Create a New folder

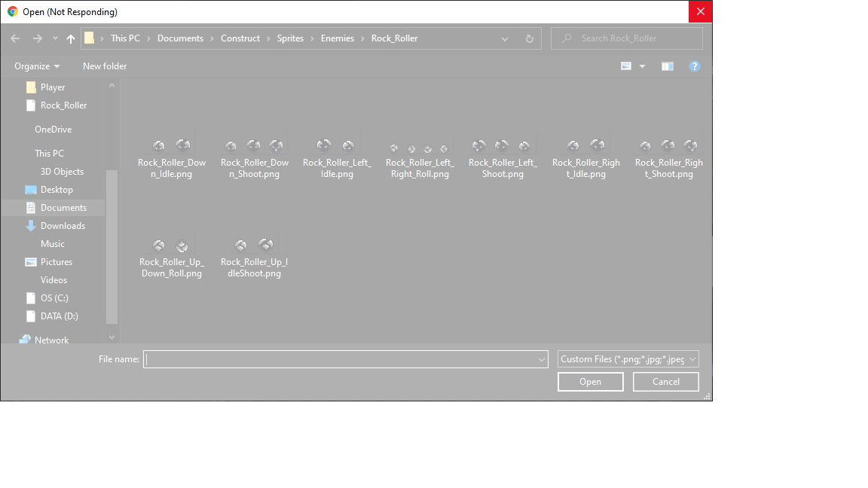pyautogui.click(x=105, y=66)
